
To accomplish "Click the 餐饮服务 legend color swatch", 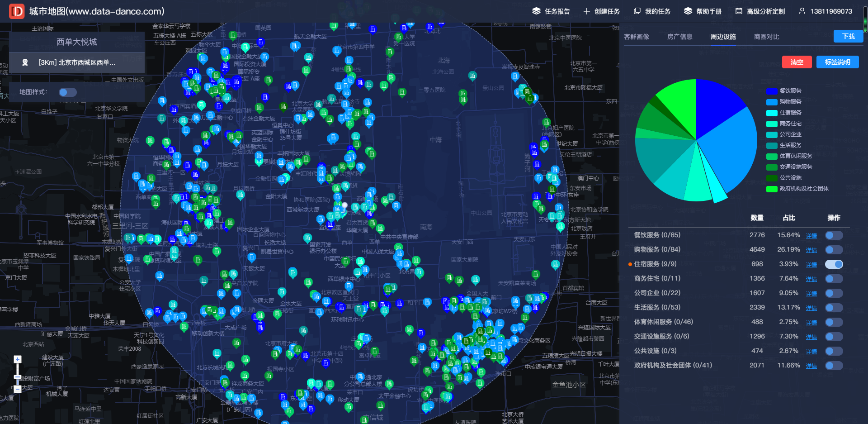I will (x=772, y=91).
